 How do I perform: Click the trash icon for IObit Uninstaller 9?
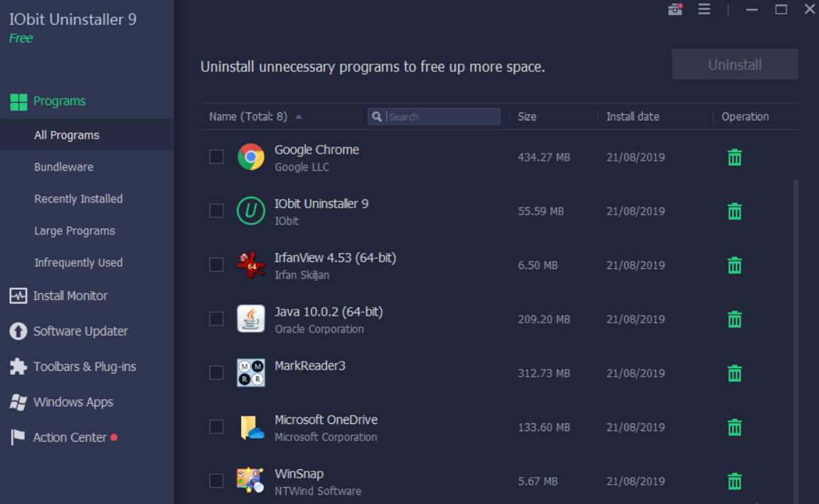[734, 211]
